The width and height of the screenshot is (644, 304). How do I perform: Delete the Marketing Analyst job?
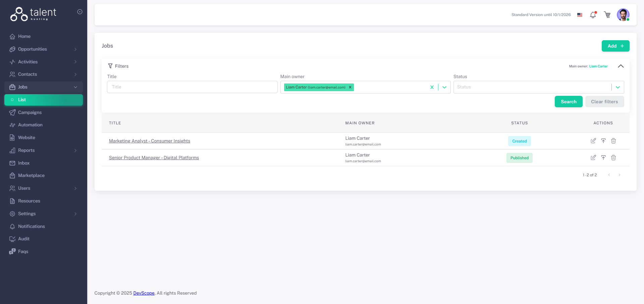click(x=613, y=141)
